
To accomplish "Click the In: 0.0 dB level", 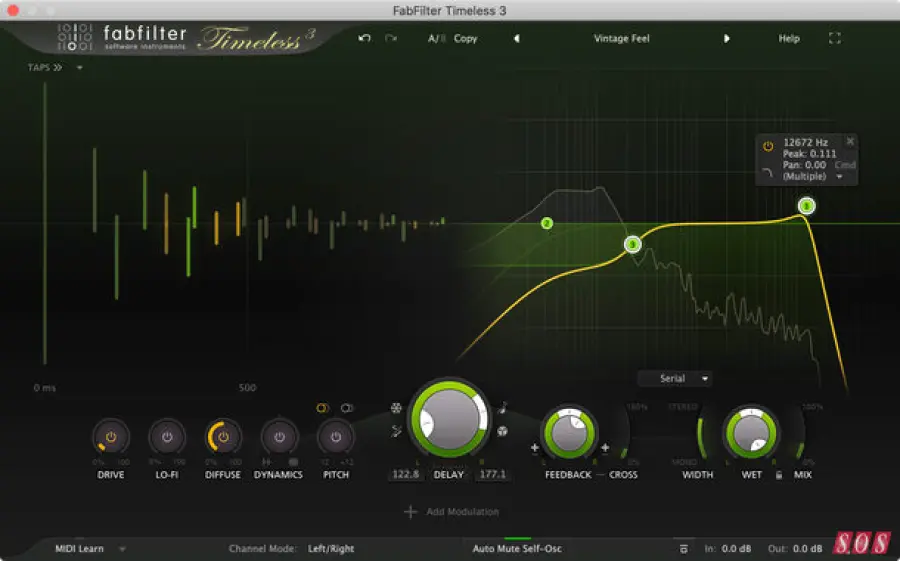I will pos(728,549).
